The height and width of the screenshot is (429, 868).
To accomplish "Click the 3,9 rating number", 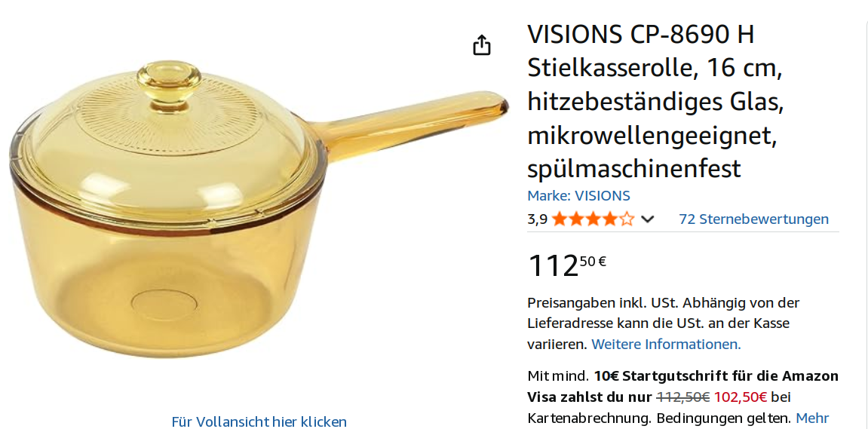I will (x=537, y=219).
